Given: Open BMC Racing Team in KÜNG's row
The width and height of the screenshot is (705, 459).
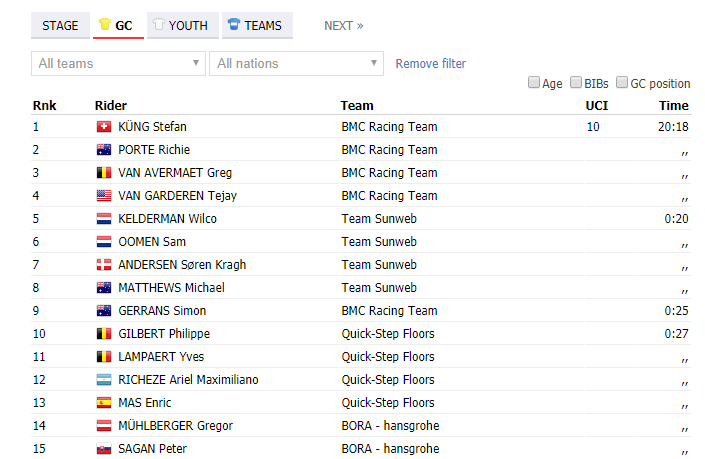Looking at the screenshot, I should pos(389,127).
